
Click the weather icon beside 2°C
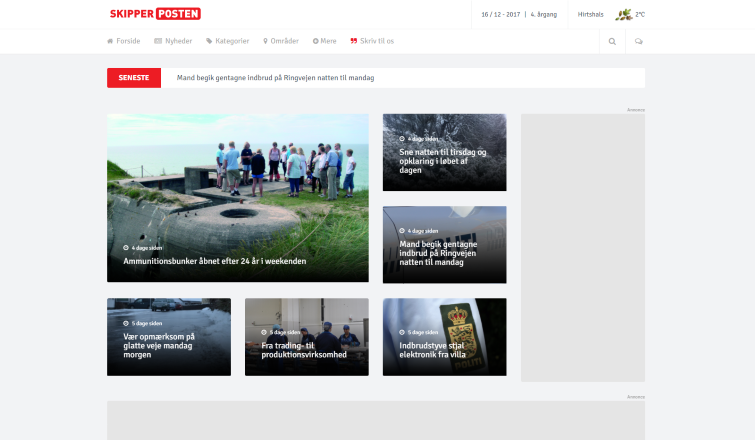tap(624, 14)
